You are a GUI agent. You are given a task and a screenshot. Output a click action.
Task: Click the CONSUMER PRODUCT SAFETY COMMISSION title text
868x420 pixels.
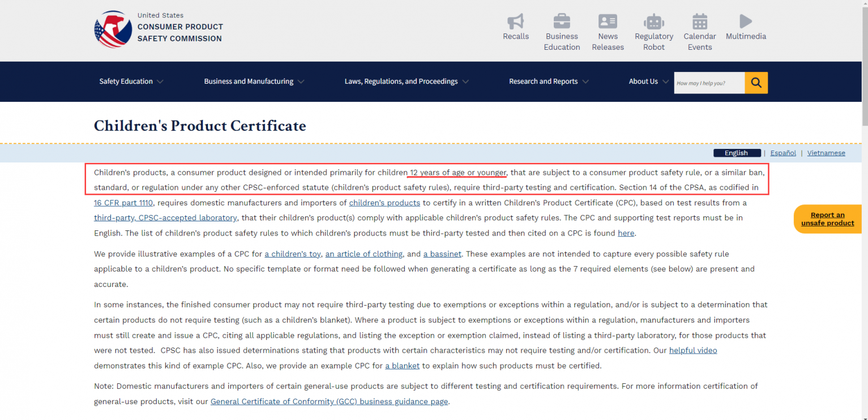[x=180, y=32]
